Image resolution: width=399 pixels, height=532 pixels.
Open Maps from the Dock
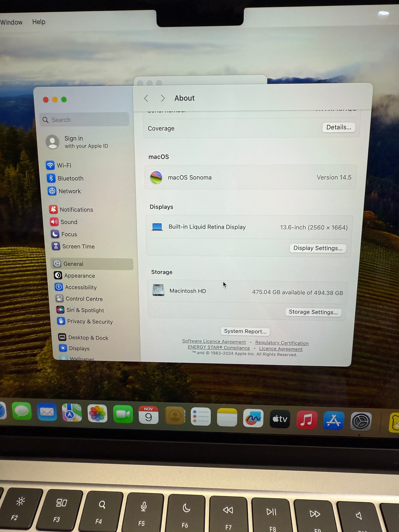tap(72, 412)
